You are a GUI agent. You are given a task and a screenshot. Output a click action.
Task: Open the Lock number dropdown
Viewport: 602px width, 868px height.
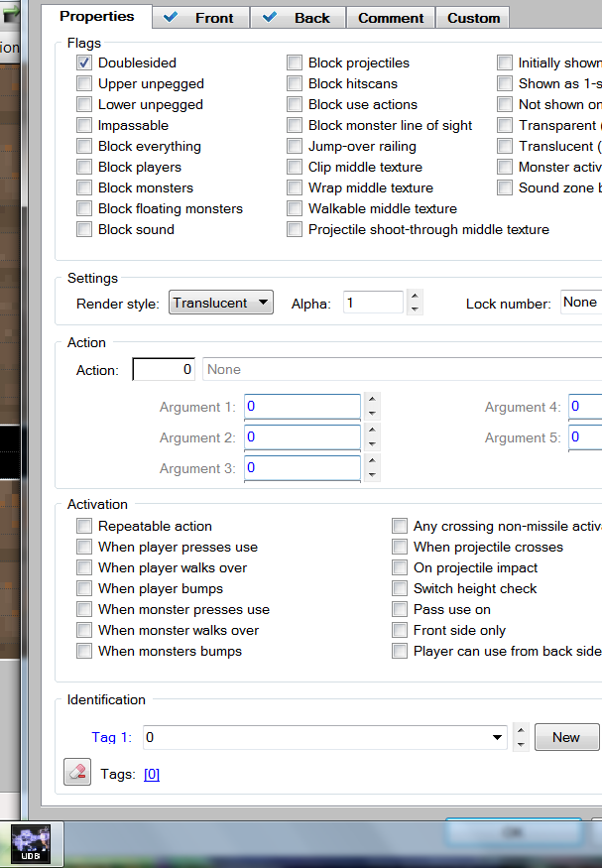[x=581, y=303]
